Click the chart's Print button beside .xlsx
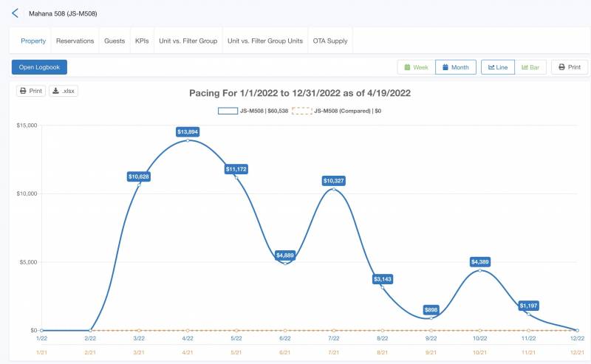This screenshot has width=591, height=364. [31, 91]
